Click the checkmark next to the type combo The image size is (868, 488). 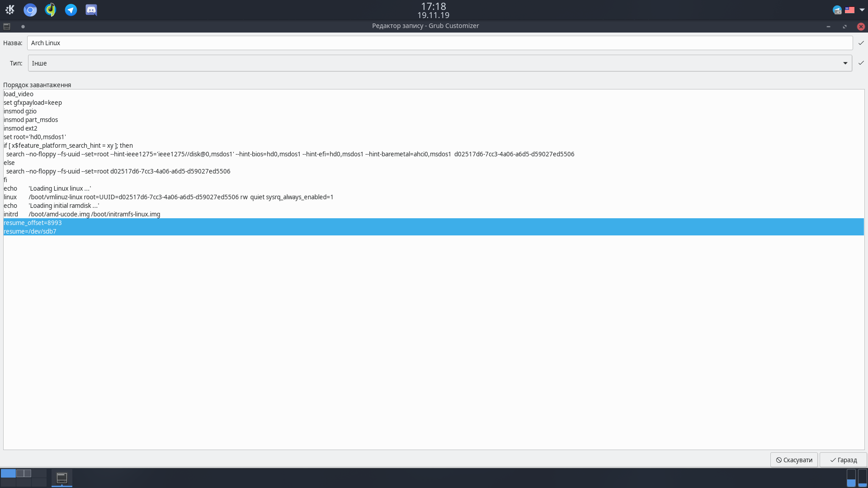point(861,63)
